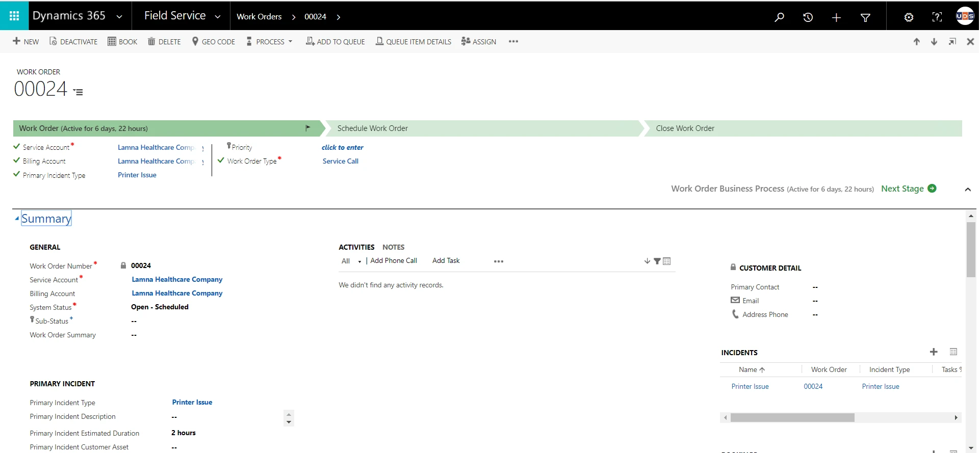
Task: Open the help question mark icon
Action: click(x=937, y=17)
